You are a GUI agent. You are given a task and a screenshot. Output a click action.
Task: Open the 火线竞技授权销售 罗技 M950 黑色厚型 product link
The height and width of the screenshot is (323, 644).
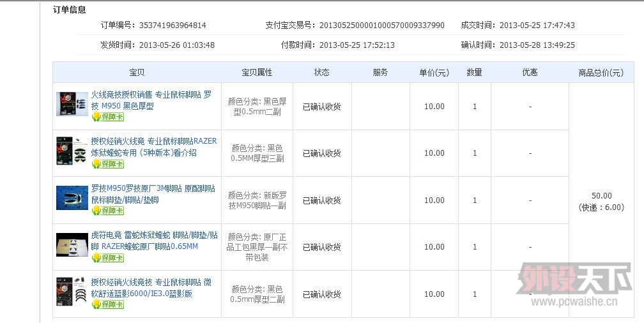(151, 100)
